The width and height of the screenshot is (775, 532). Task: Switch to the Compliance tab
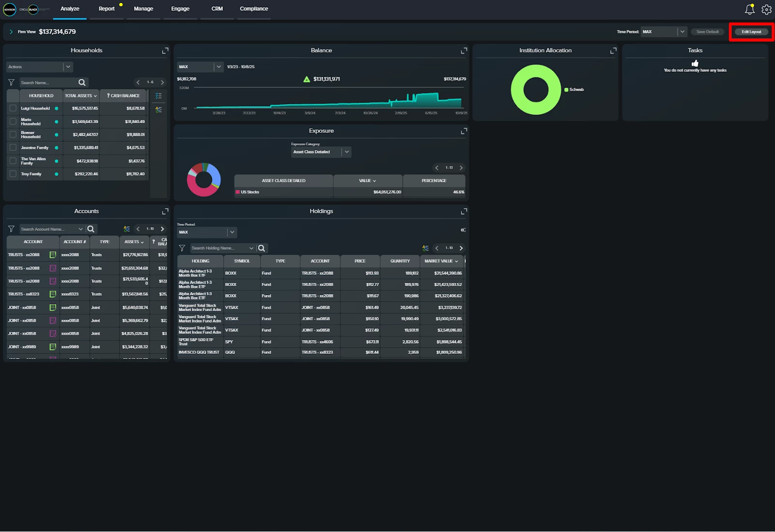coord(254,9)
